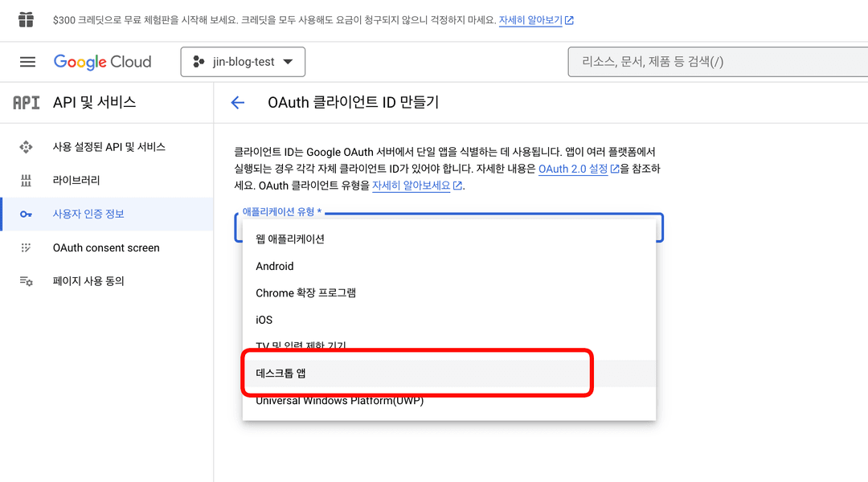The image size is (868, 482).
Task: Click the library grid icon
Action: [x=26, y=181]
